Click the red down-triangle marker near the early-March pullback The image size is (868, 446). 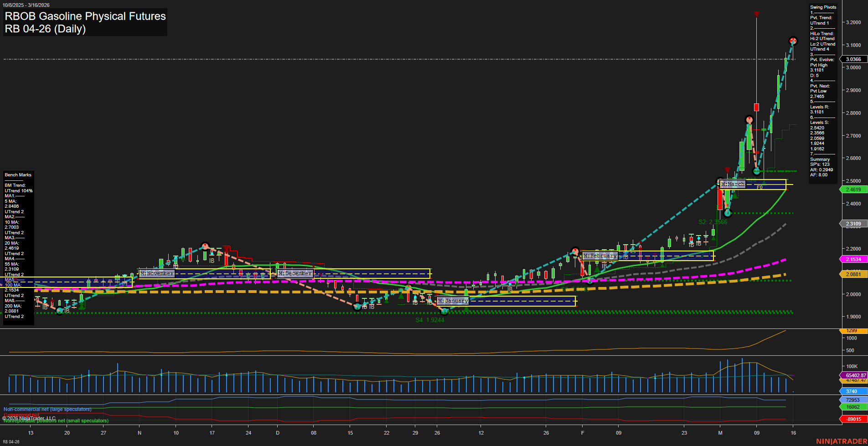(728, 170)
